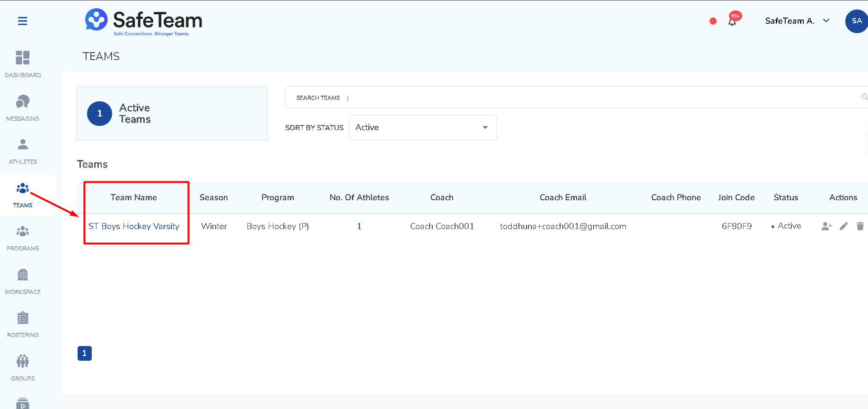The height and width of the screenshot is (409, 868).
Task: Click the Program column header
Action: (278, 197)
